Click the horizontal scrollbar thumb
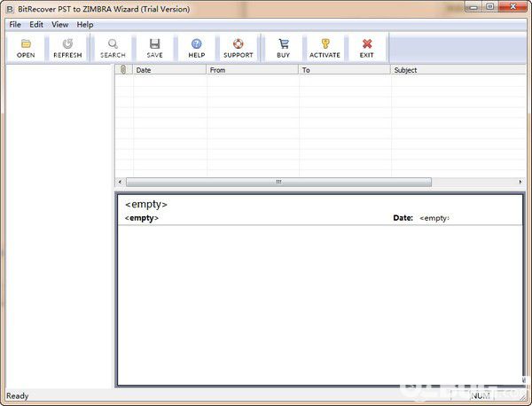The height and width of the screenshot is (406, 532). point(278,182)
